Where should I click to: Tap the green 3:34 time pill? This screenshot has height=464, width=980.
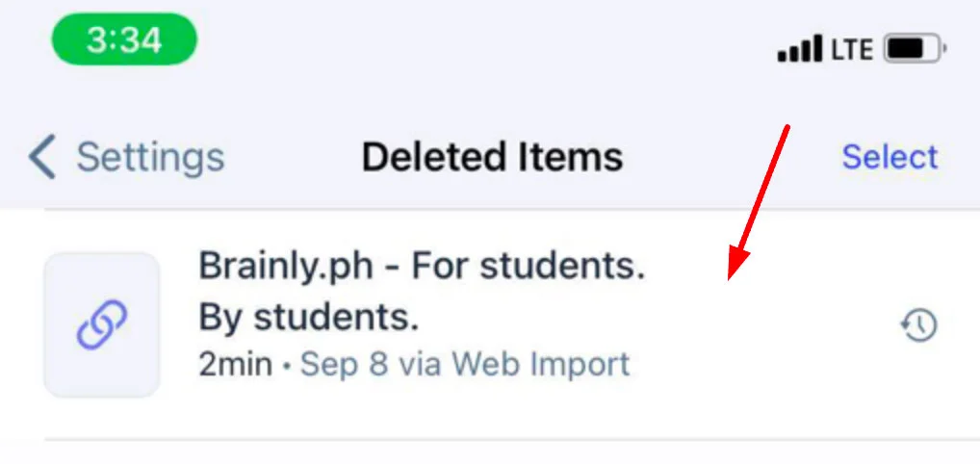123,40
